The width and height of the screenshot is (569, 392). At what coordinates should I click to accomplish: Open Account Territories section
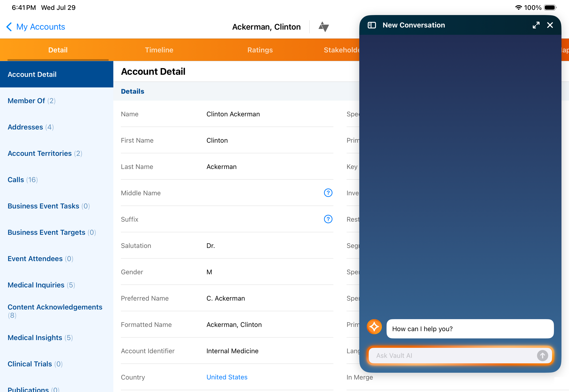(56, 153)
